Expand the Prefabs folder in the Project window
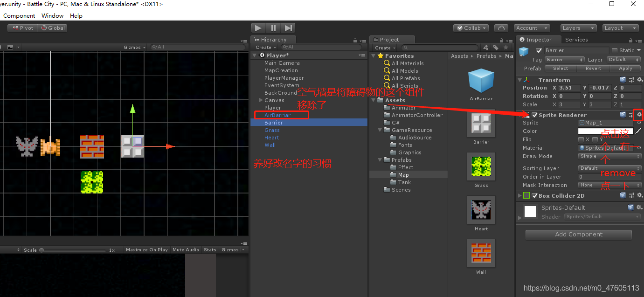Screen dimensions: 644x297 379,159
